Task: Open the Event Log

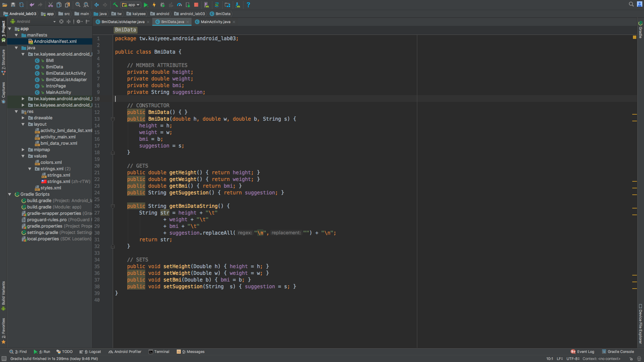Action: (x=582, y=352)
